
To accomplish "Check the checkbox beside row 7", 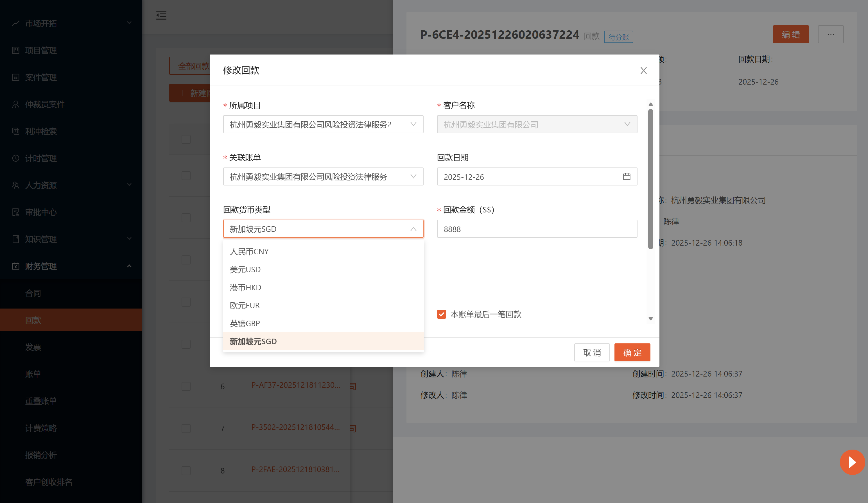I will [x=186, y=429].
